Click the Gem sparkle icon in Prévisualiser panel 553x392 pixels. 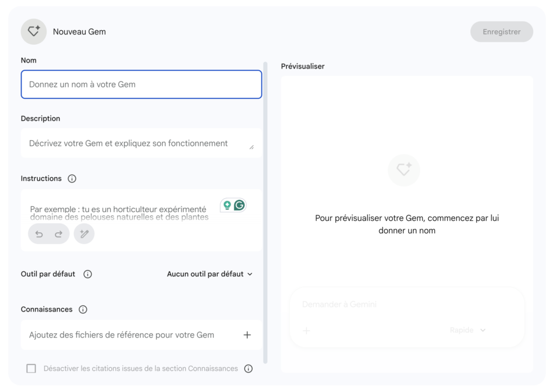pyautogui.click(x=404, y=170)
